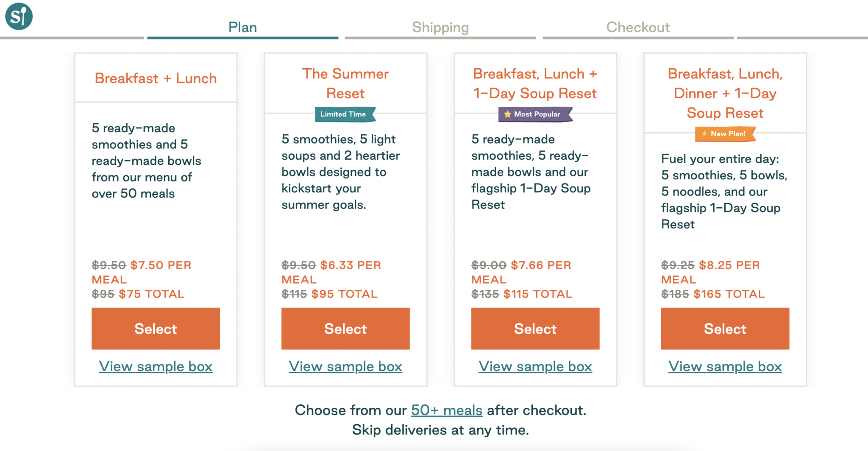868x451 pixels.
Task: Select Breakfast, Lunch + 1-Day Soup Reset plan
Action: [x=535, y=329]
